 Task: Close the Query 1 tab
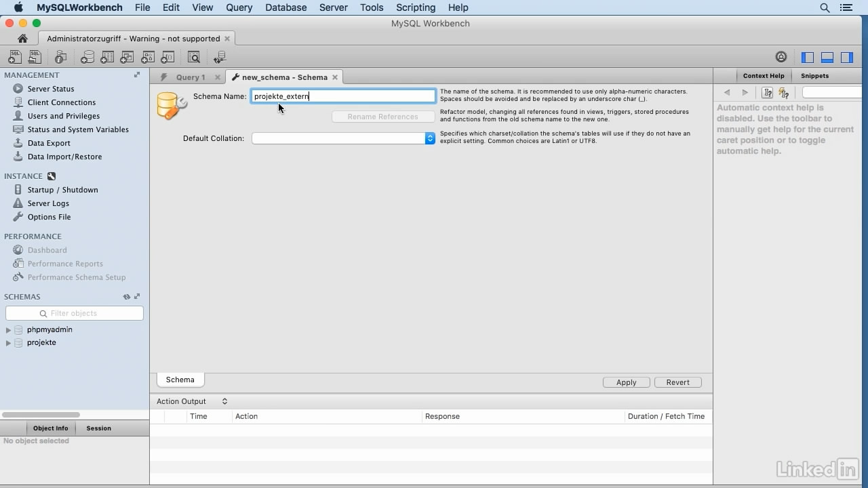tap(217, 77)
